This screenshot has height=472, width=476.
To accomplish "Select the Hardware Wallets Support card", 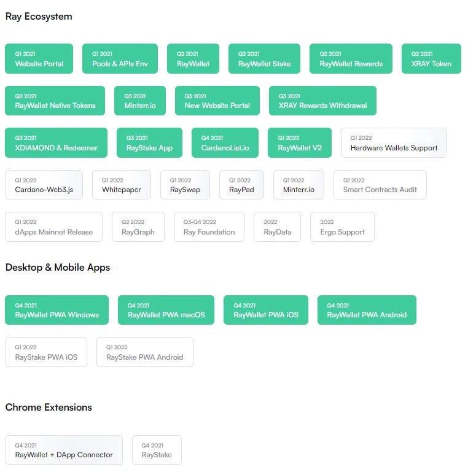I will tap(394, 142).
